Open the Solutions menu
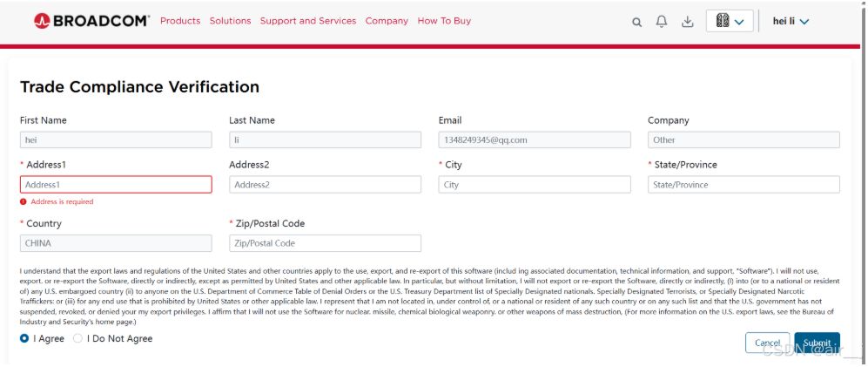The width and height of the screenshot is (868, 367). pyautogui.click(x=231, y=21)
